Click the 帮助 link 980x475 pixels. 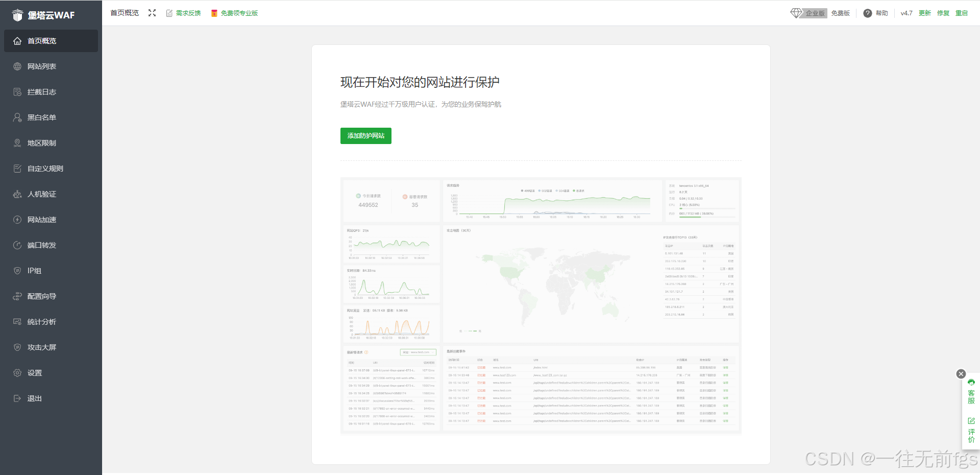(882, 13)
